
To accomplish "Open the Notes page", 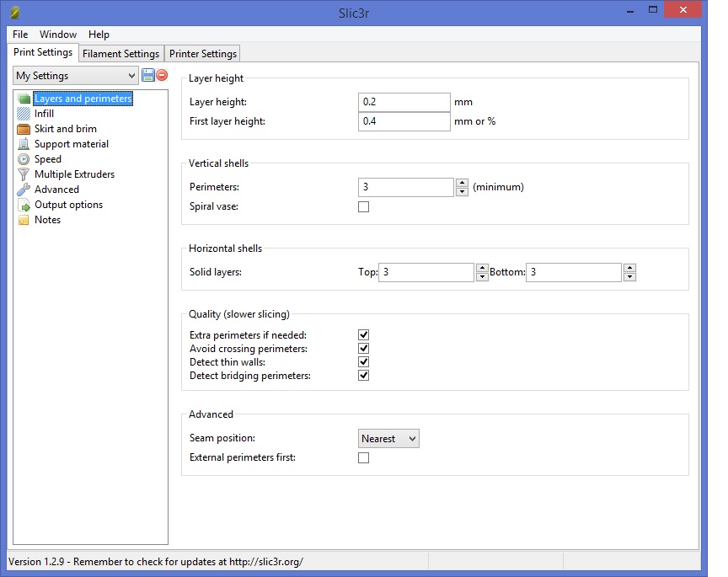I will [47, 220].
